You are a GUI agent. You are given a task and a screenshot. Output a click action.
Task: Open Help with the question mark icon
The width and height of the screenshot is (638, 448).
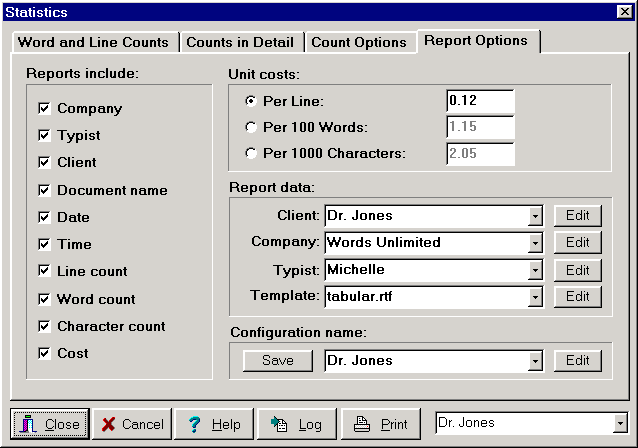coord(213,424)
